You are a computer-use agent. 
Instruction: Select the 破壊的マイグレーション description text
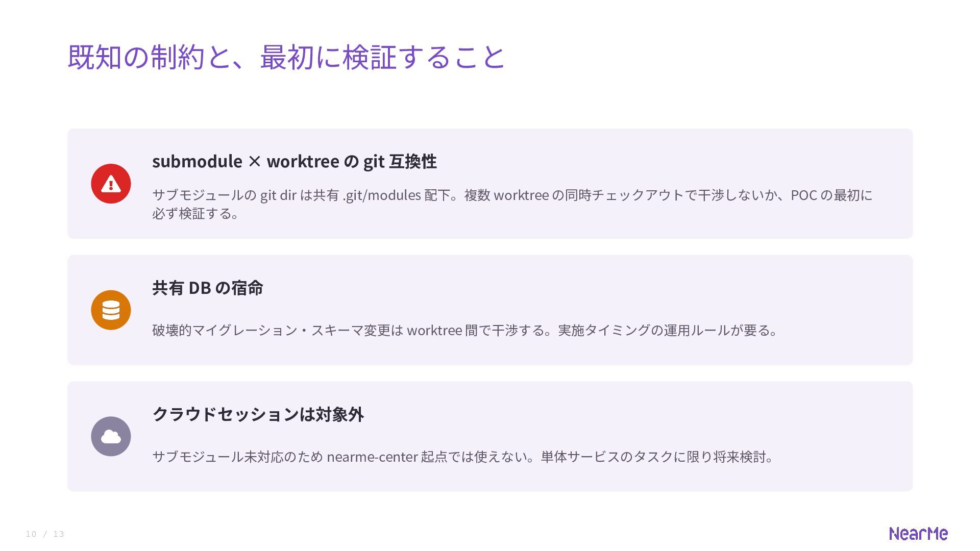pyautogui.click(x=465, y=330)
